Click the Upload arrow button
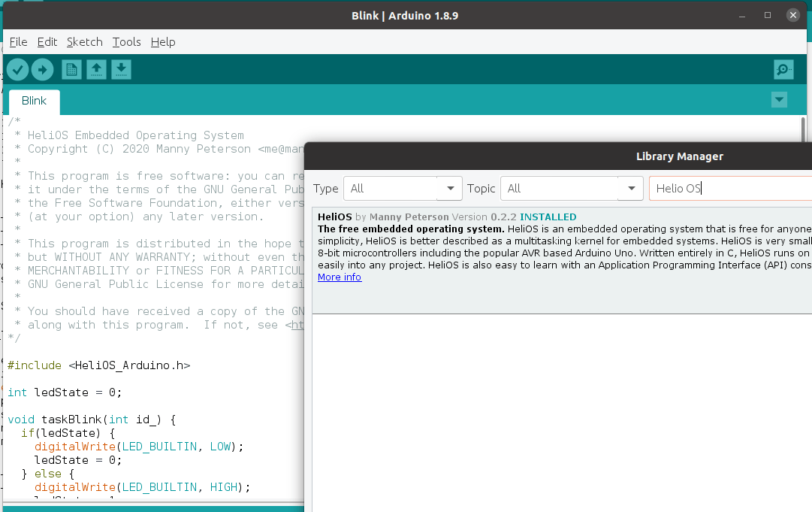This screenshot has height=512, width=812. [x=43, y=69]
